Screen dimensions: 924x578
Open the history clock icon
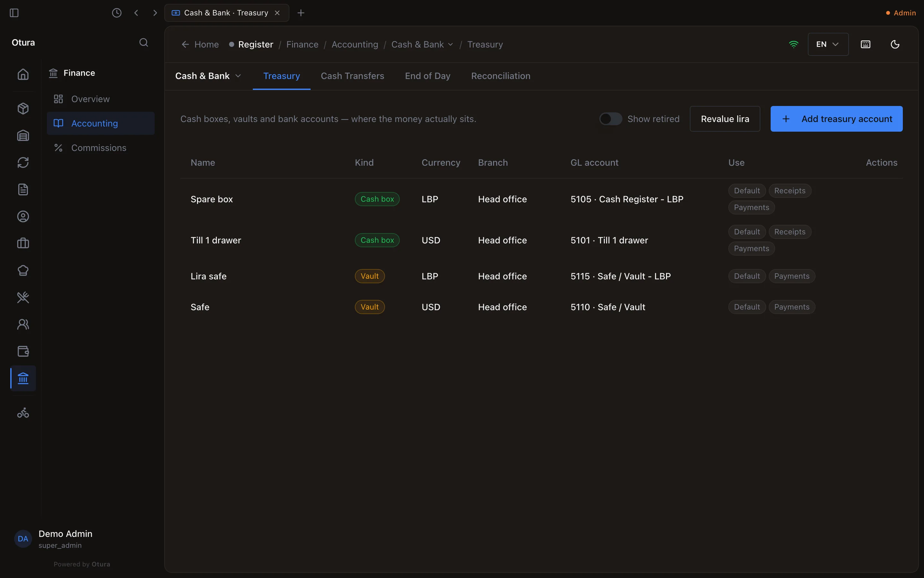pos(116,13)
